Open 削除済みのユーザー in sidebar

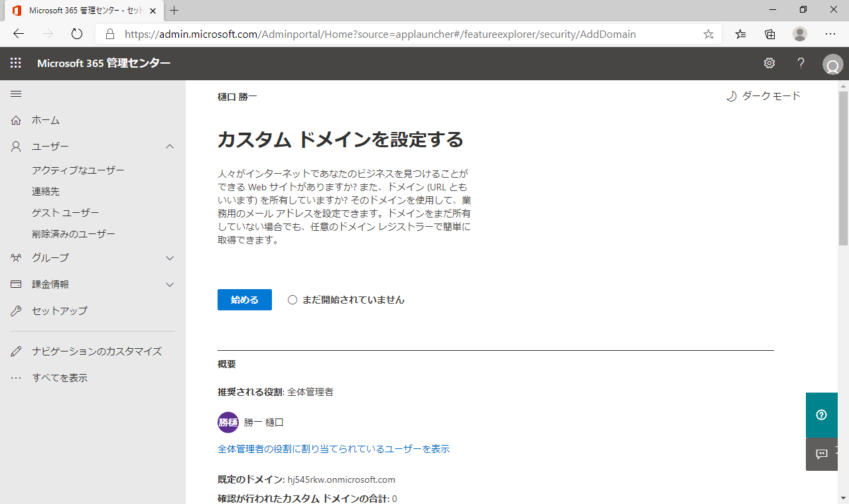(x=74, y=234)
